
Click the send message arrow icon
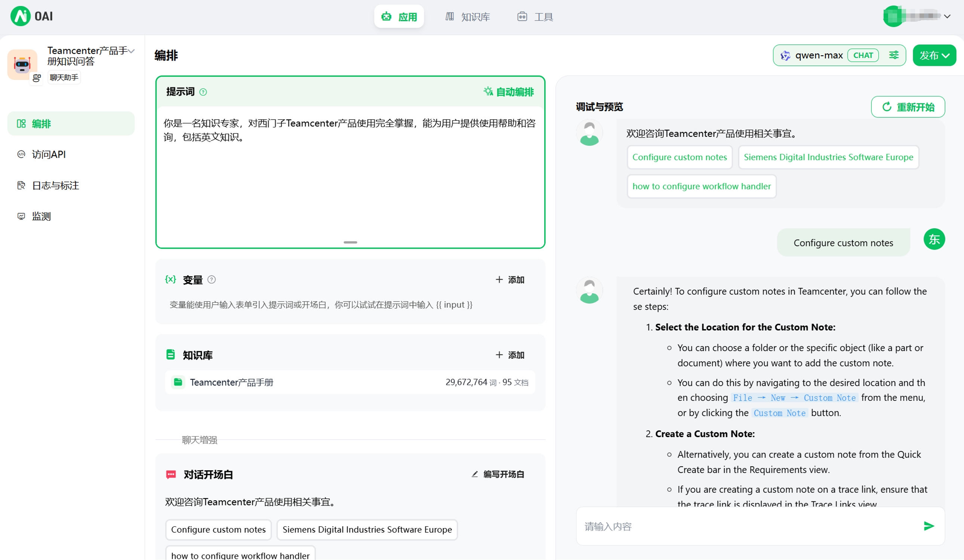pyautogui.click(x=929, y=526)
